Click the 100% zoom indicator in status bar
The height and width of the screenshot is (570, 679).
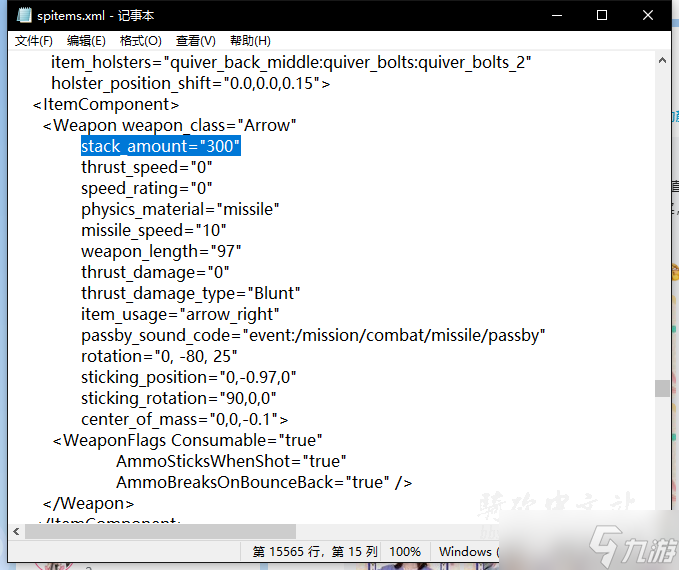tap(404, 551)
